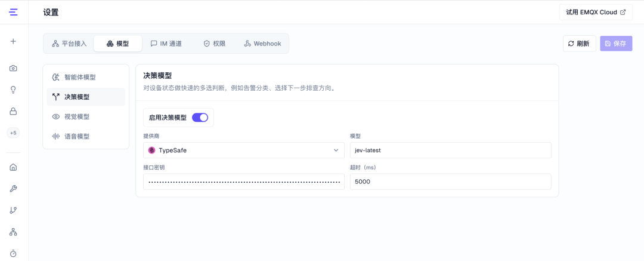Click the 保存 save button
The height and width of the screenshot is (261, 644).
tap(616, 44)
